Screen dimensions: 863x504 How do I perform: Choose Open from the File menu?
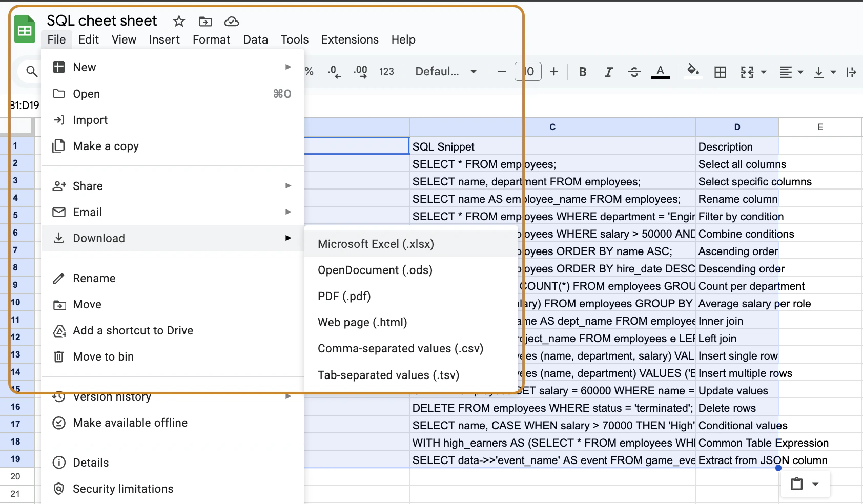173,94
